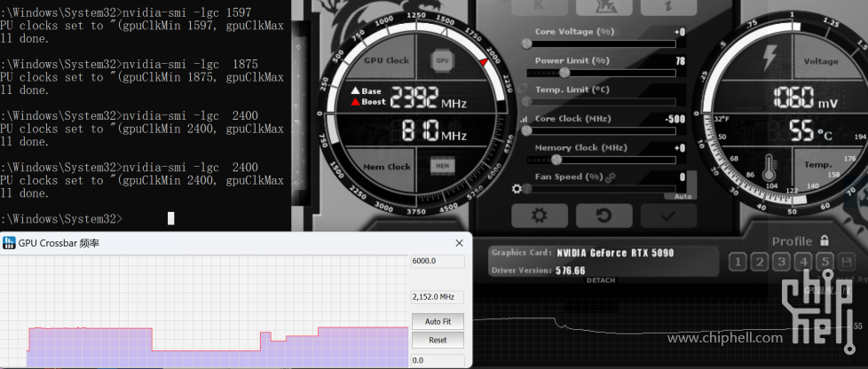Click the Fan Speed value 0
This screenshot has height=369, width=868.
coord(683,177)
